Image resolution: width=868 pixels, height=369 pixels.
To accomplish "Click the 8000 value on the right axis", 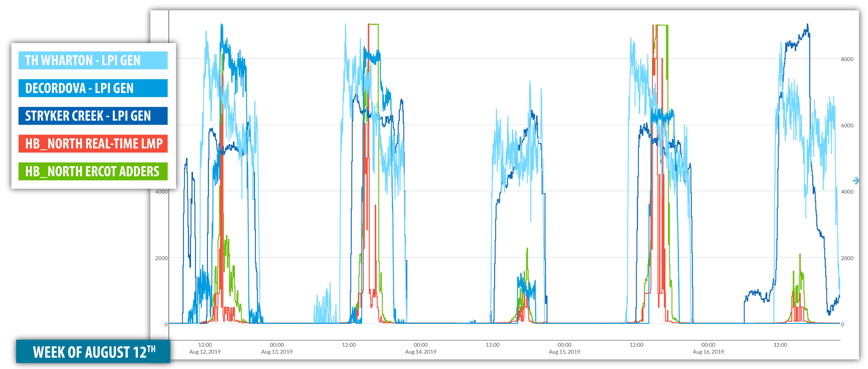I will pos(847,59).
